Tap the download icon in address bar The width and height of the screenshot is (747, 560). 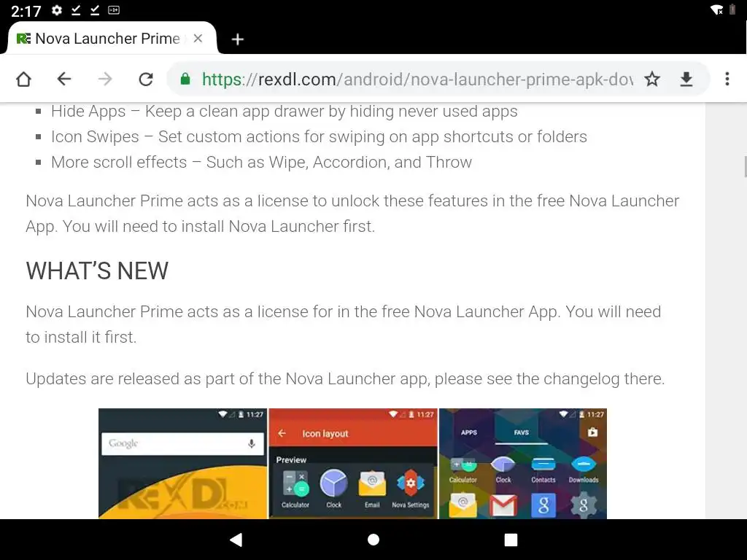pyautogui.click(x=686, y=79)
